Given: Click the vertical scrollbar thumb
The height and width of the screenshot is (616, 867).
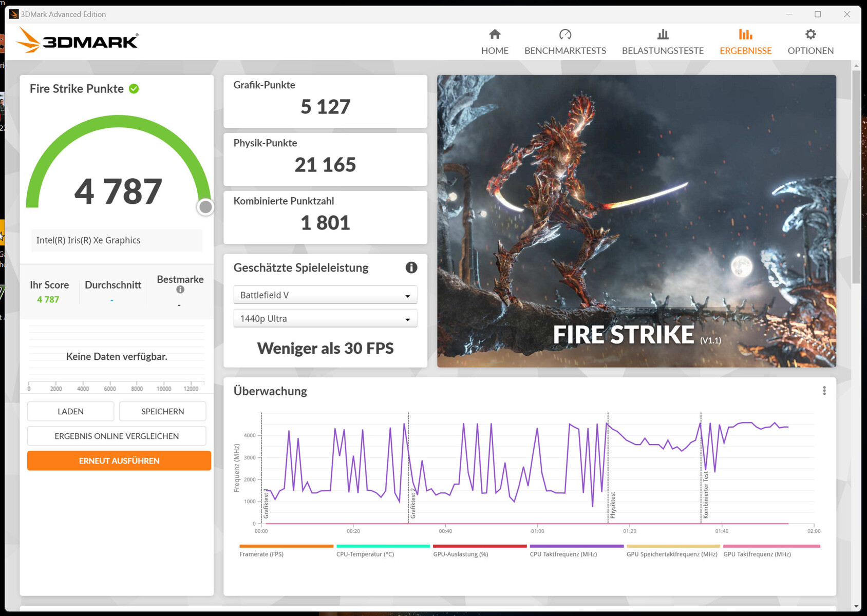Looking at the screenshot, I should [856, 177].
